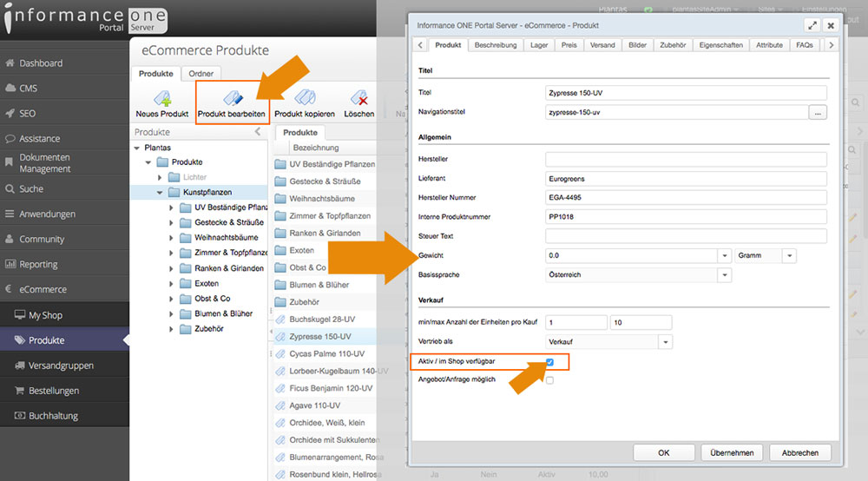Click the OK button
Image resolution: width=868 pixels, height=481 pixels.
tap(664, 452)
